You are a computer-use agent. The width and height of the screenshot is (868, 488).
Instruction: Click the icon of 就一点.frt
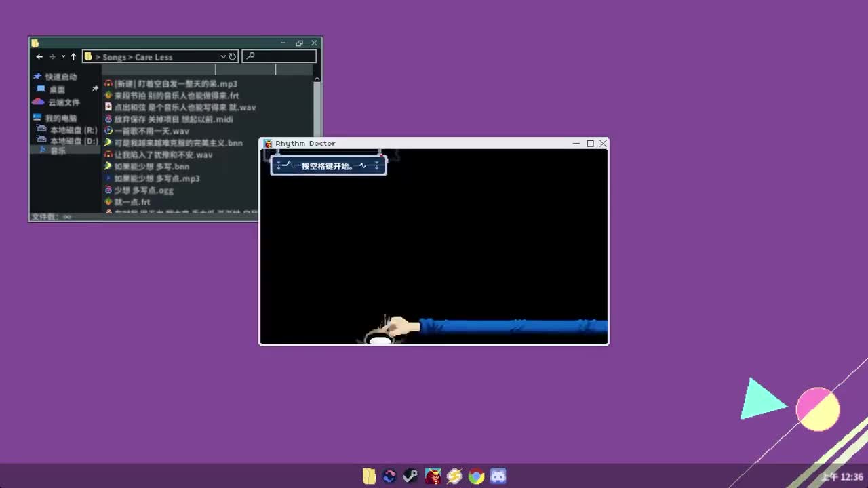[x=108, y=202]
